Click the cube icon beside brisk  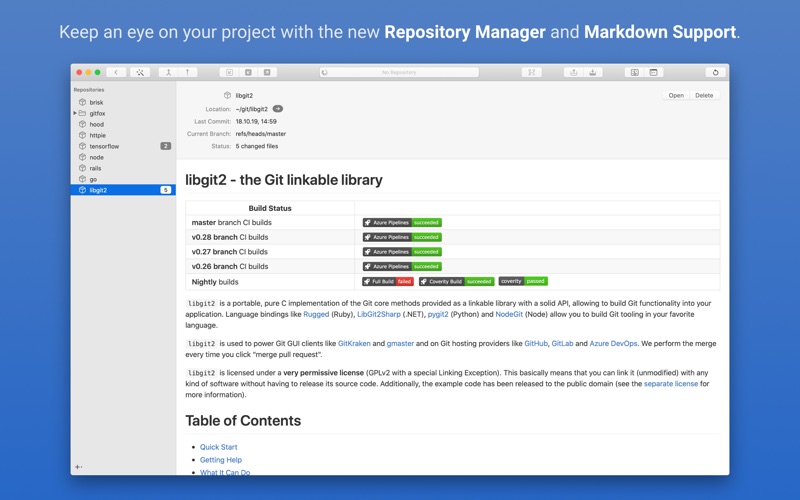pyautogui.click(x=82, y=102)
